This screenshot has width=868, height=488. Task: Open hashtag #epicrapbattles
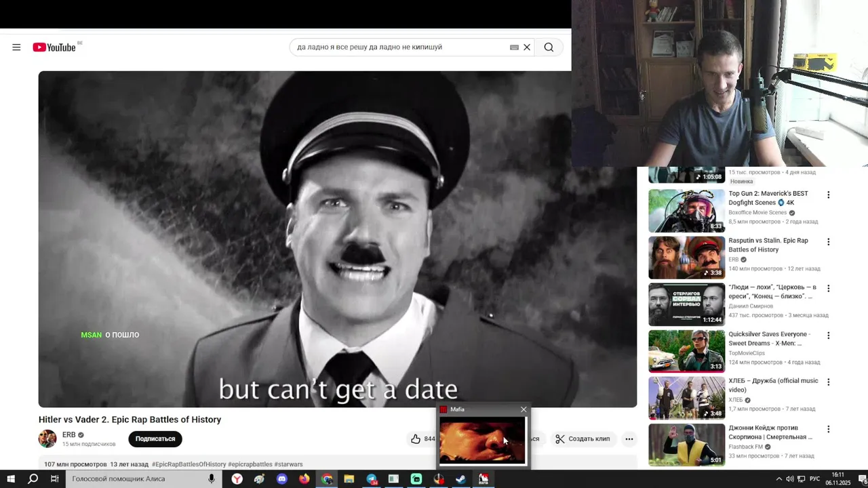tap(250, 464)
